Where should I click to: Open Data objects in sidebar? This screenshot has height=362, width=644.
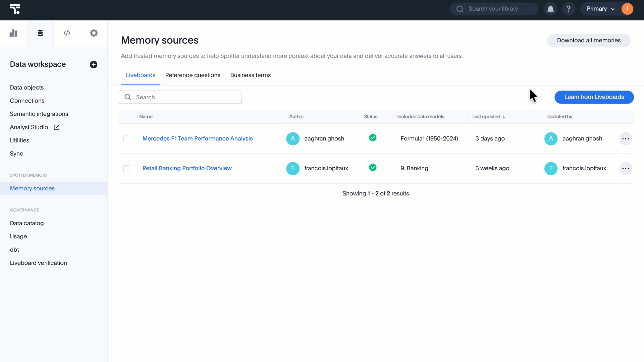pyautogui.click(x=27, y=87)
